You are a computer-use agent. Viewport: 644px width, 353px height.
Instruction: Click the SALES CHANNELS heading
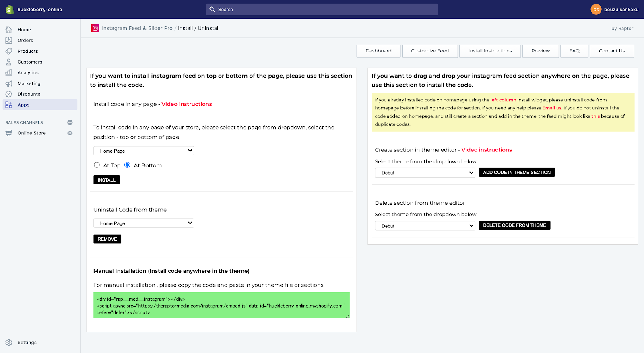24,122
